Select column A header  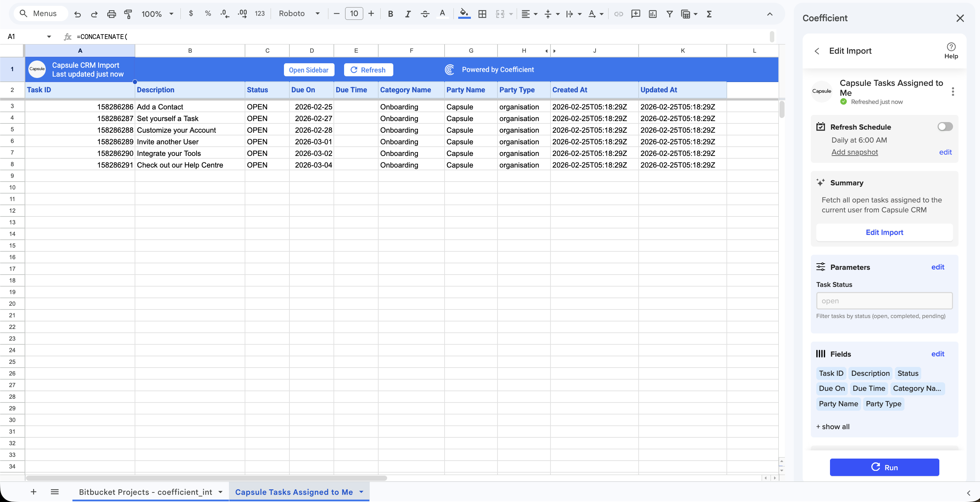(80, 51)
